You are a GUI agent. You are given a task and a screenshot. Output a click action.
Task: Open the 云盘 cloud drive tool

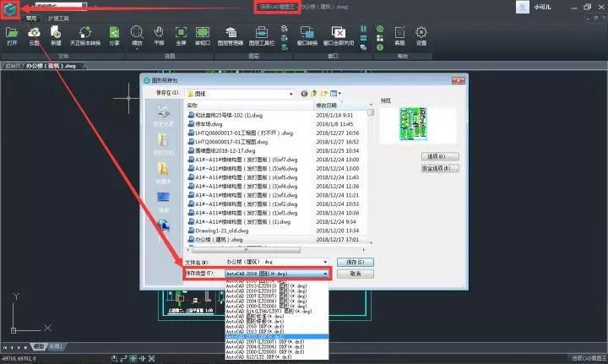(34, 35)
